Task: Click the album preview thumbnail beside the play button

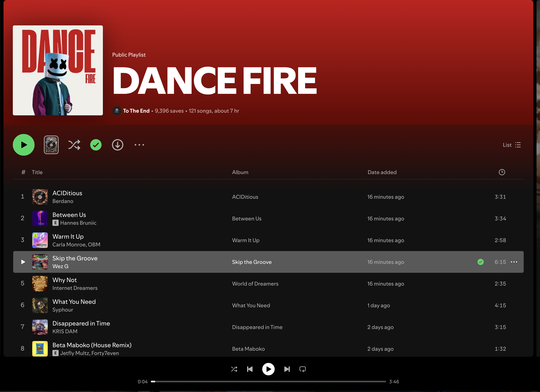Action: click(51, 145)
